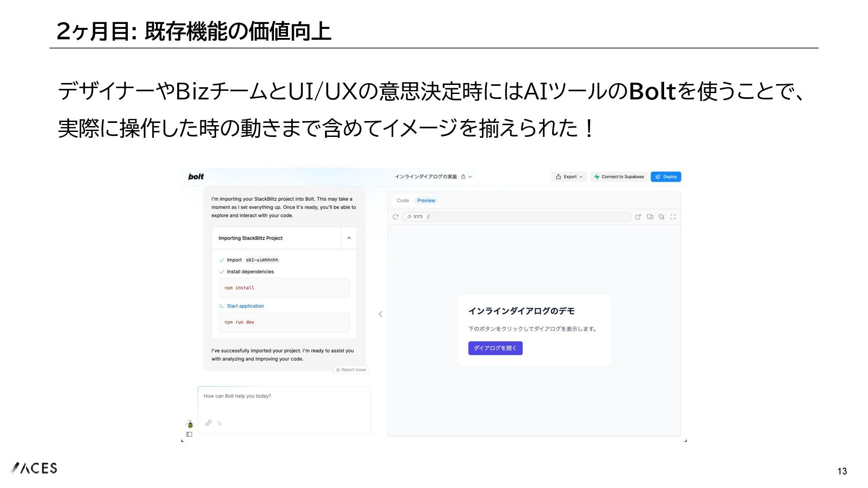
Task: Switch to the Code tab
Action: tap(403, 200)
